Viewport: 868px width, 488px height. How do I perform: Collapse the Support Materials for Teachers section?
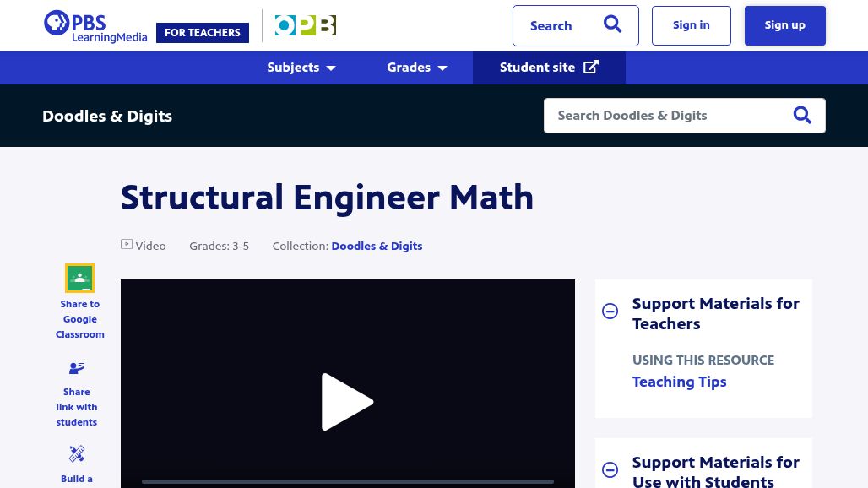[x=610, y=311]
